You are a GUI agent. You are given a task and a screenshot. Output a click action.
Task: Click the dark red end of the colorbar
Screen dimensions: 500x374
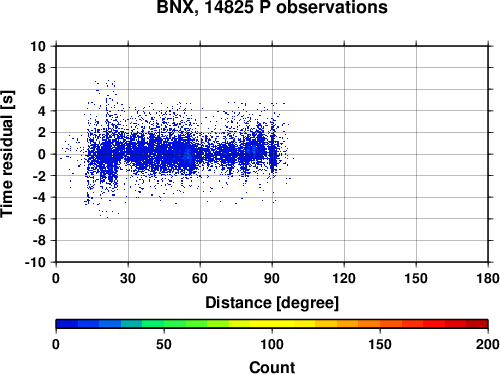point(477,324)
